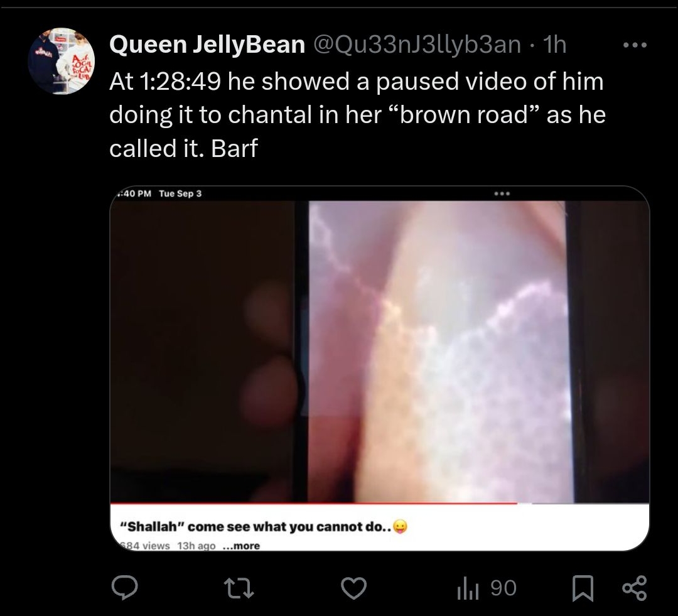Click the 684 views label
This screenshot has height=616, width=678.
click(145, 546)
